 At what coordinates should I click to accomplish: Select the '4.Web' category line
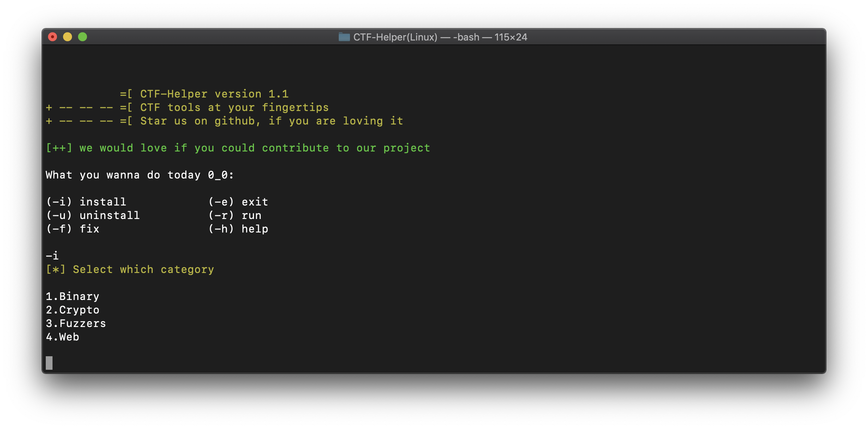point(62,337)
